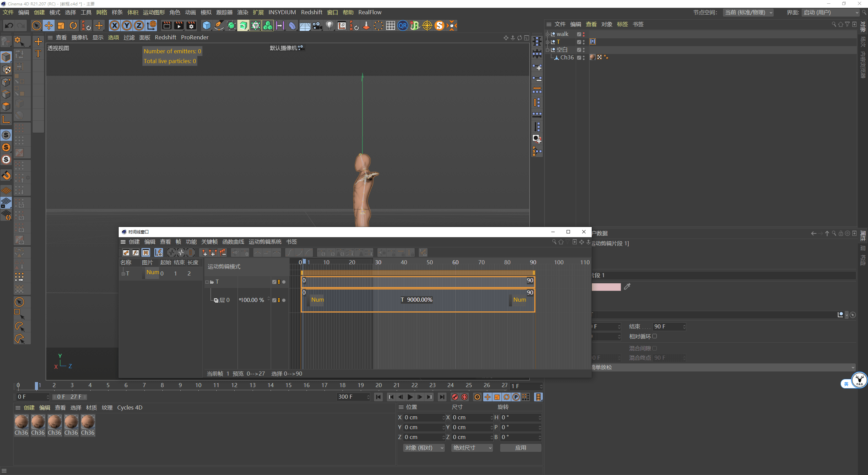Expand the walk object in Object Manager
868x475 pixels.
(547, 34)
